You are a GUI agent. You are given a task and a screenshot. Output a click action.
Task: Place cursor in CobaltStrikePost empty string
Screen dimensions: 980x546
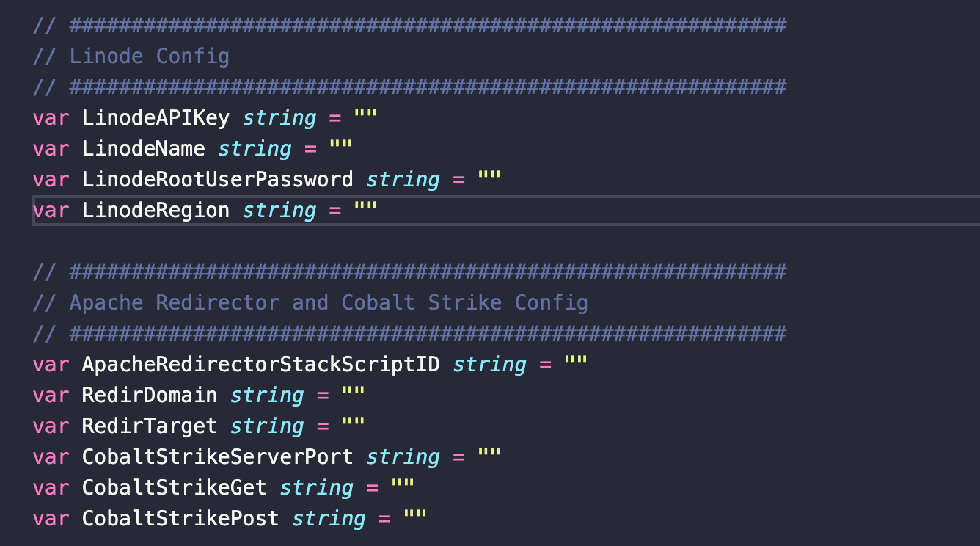click(415, 519)
